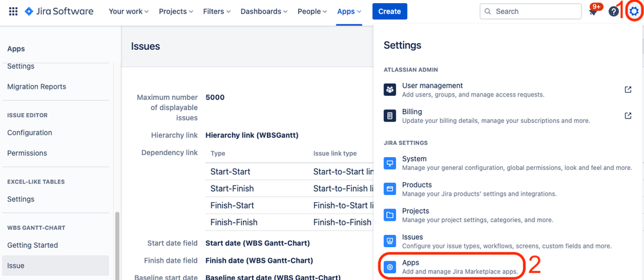Click the Apps settings icon

tap(389, 267)
